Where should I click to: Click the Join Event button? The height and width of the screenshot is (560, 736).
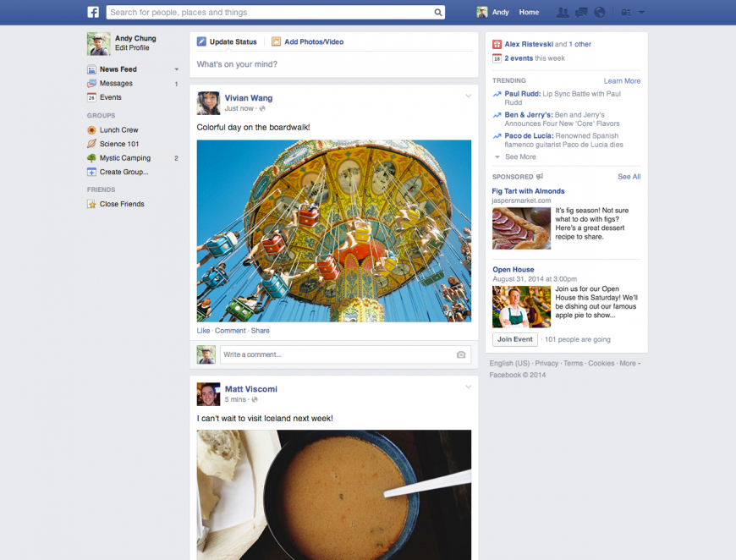pos(515,339)
